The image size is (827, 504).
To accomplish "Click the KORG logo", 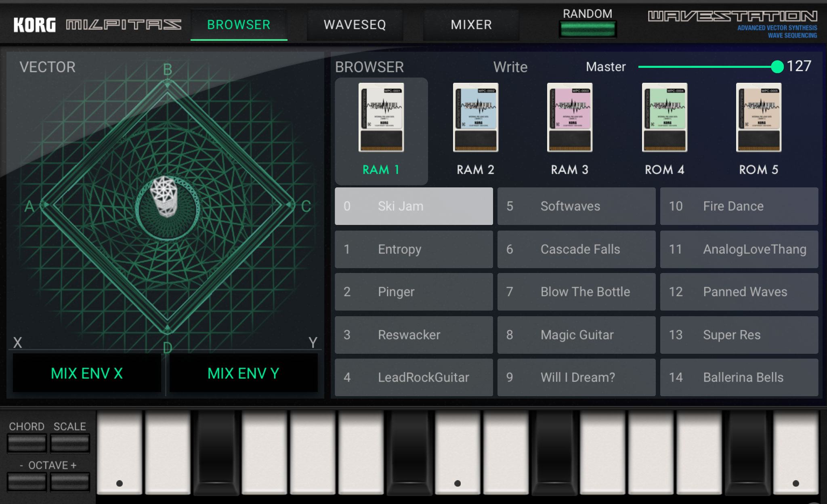I will click(x=35, y=25).
